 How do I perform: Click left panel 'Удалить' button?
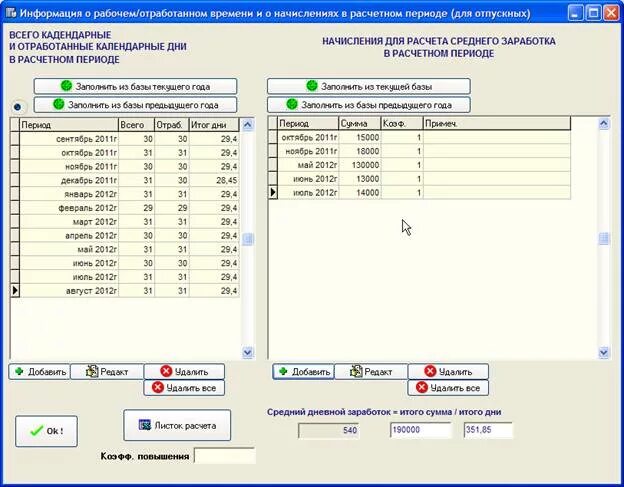184,372
